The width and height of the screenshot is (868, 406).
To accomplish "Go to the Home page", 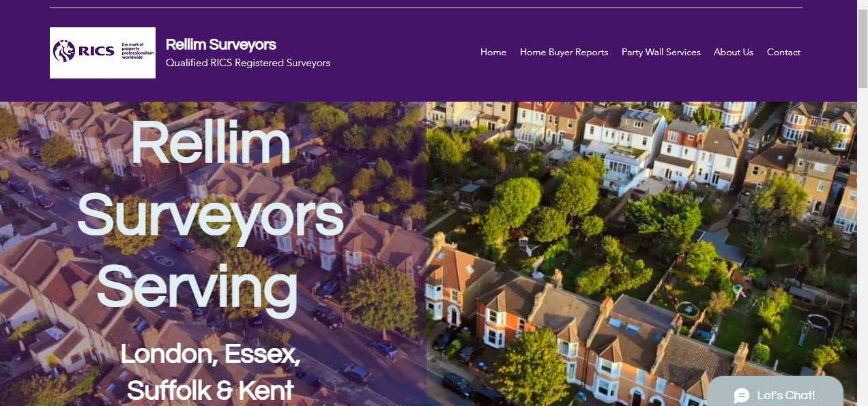I will (493, 52).
